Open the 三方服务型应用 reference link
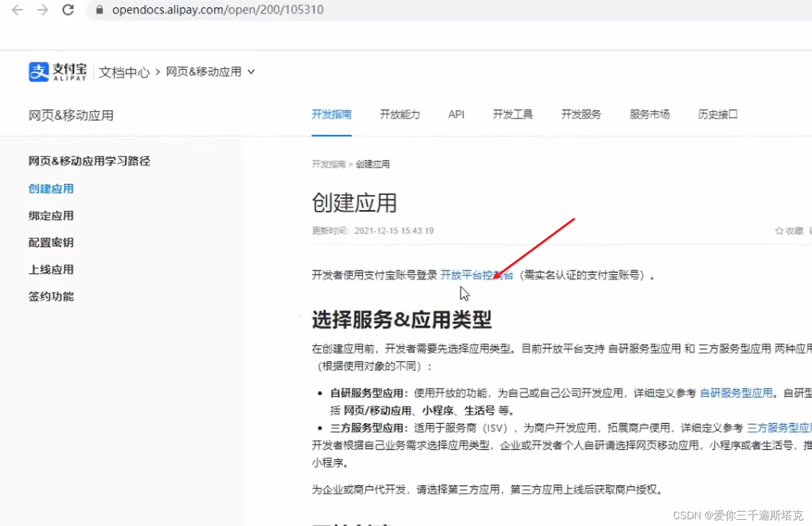 [779, 428]
